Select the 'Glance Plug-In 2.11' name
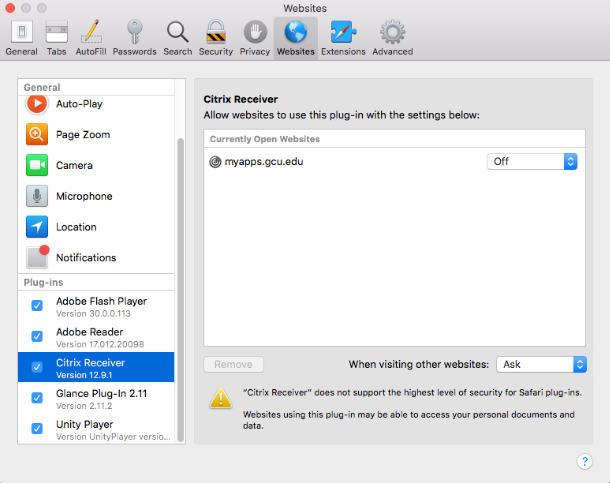Image resolution: width=610 pixels, height=483 pixels. 102,393
